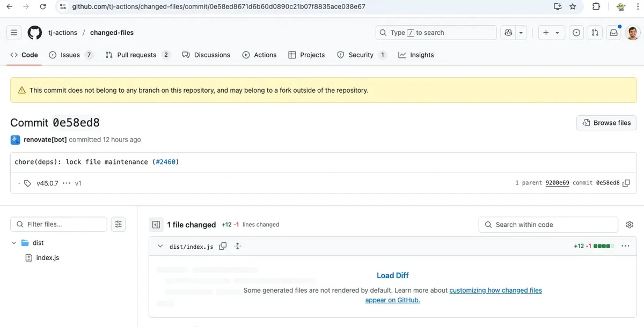Click the Load Diff link
This screenshot has height=327, width=644.
(x=392, y=276)
